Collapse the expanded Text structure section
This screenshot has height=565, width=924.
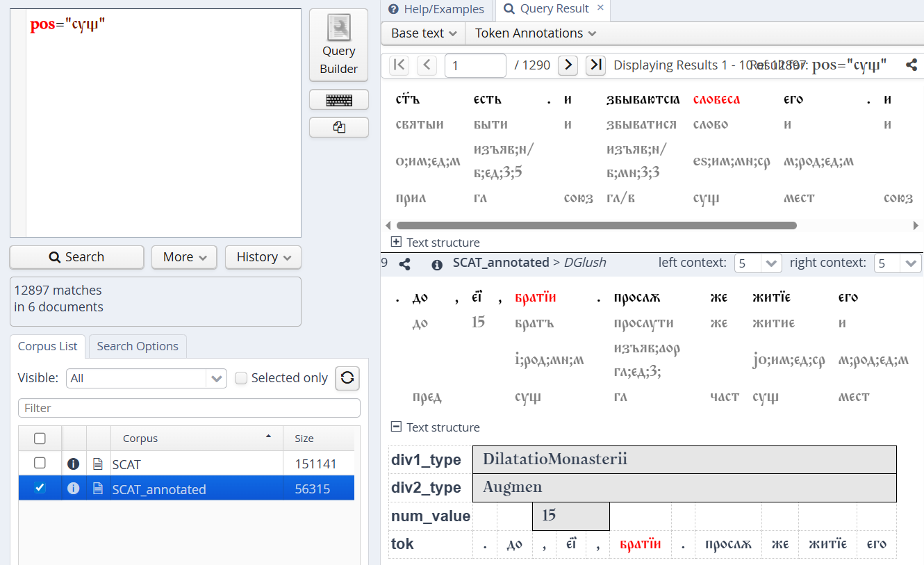396,427
